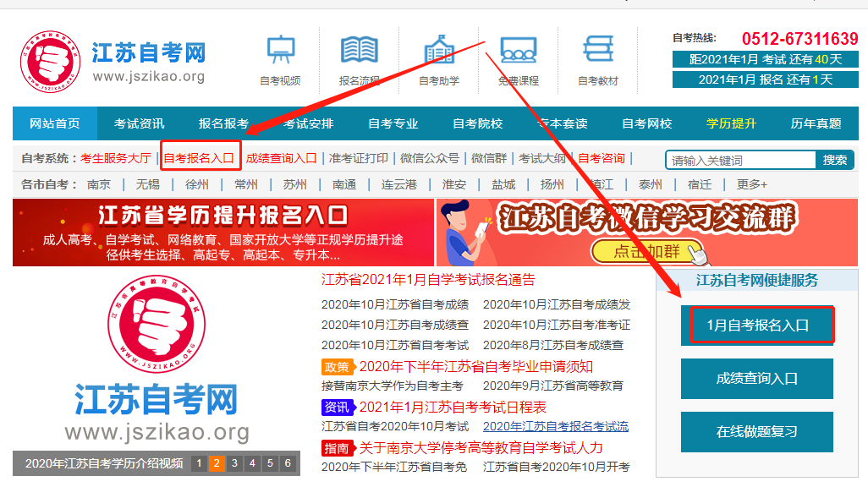Open 学历提升 in navigation bar
The image size is (868, 487).
click(x=731, y=123)
